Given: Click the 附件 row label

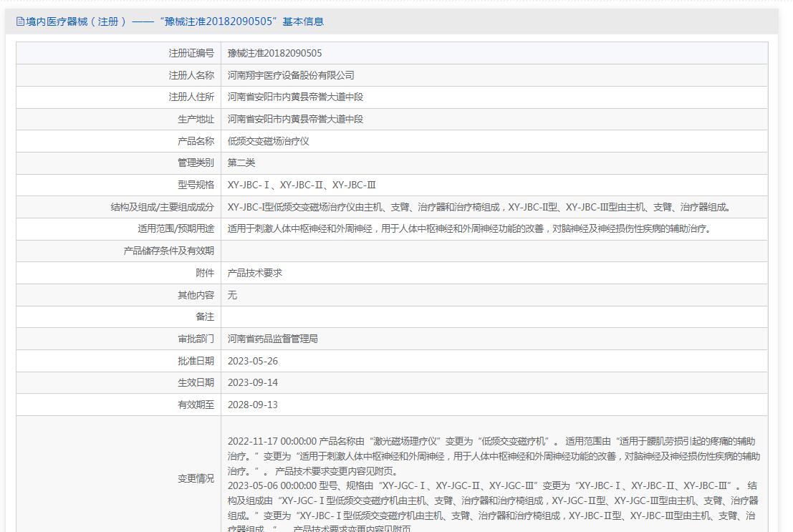Looking at the screenshot, I should pos(205,273).
